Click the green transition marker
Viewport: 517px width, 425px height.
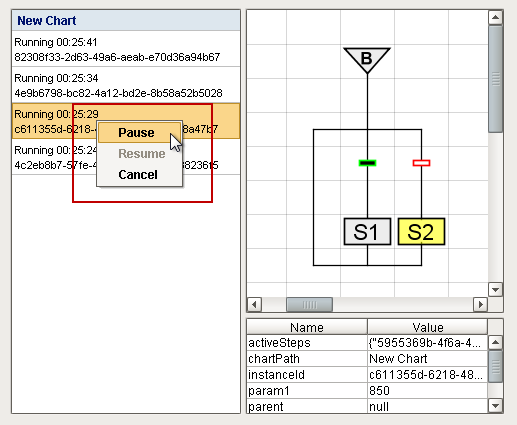[x=367, y=163]
